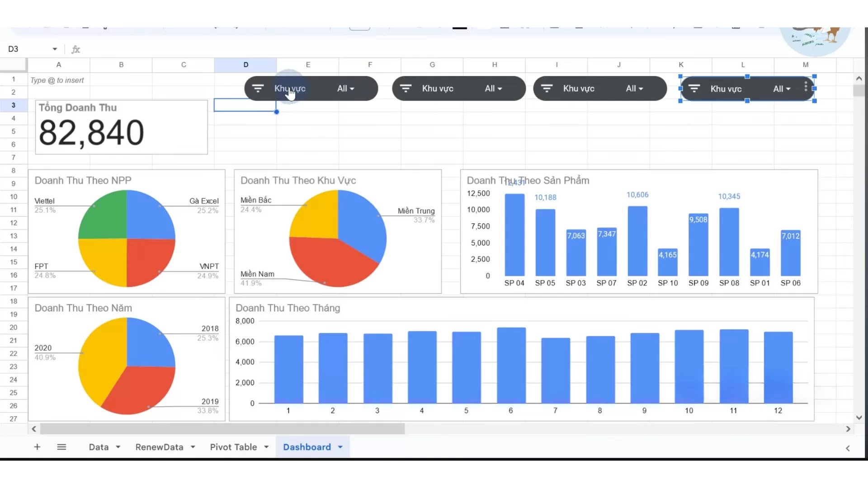Click the three-dot options icon on the selected slicer

tap(806, 89)
